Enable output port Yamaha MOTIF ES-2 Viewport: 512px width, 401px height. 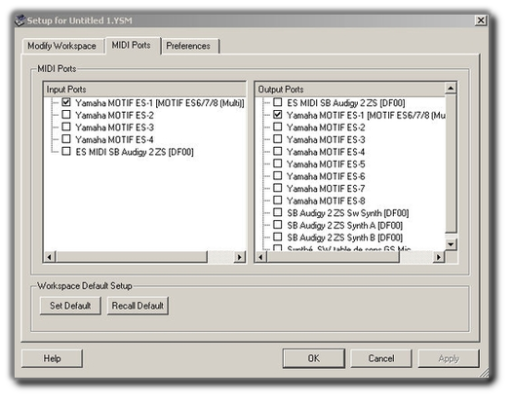pyautogui.click(x=278, y=127)
